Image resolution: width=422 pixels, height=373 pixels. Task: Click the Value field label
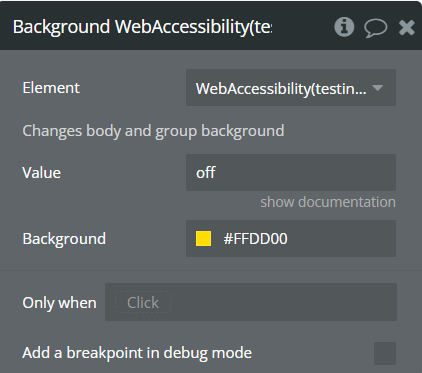(x=42, y=173)
